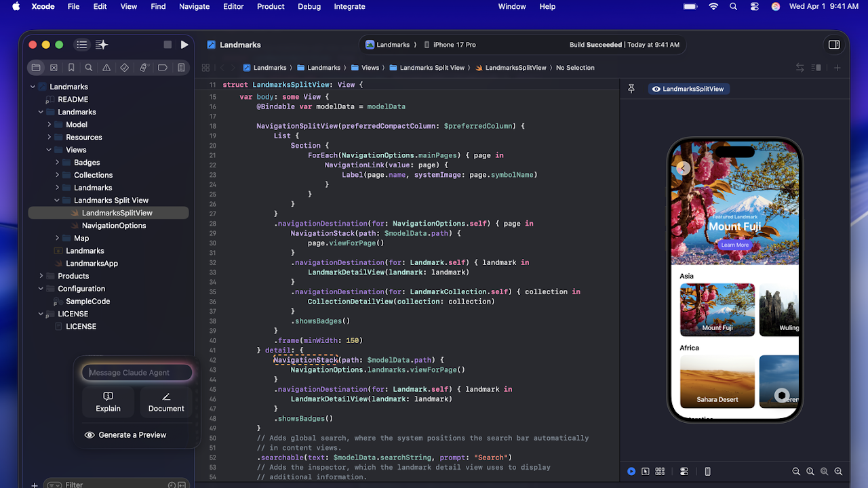Viewport: 868px width, 488px height.
Task: Add a new editor pane with plus icon
Action: (x=837, y=68)
